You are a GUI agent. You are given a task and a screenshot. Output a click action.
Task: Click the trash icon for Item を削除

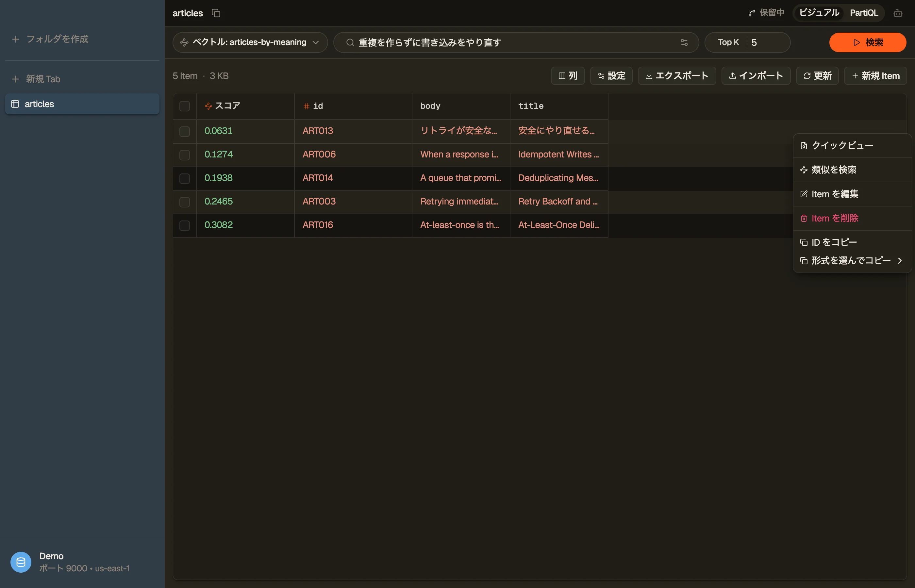point(804,219)
